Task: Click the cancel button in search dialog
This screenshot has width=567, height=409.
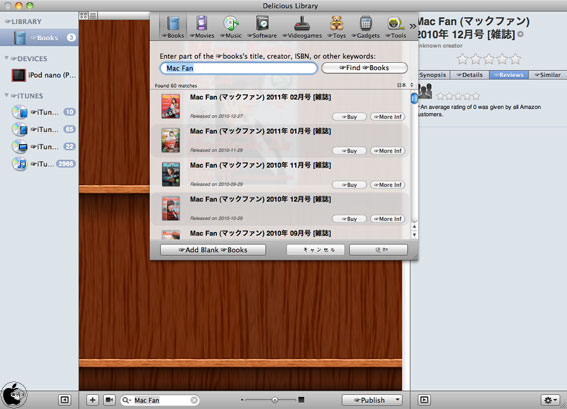Action: click(315, 250)
